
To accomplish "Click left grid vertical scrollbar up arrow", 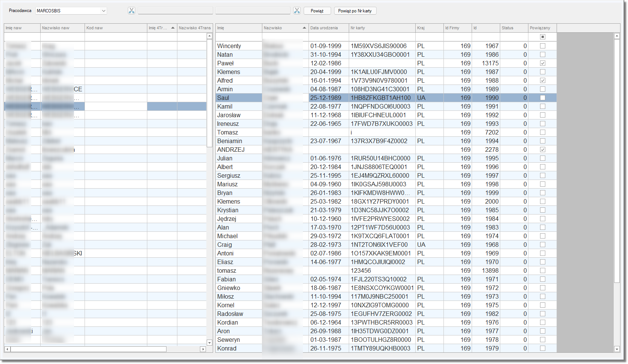I will [210, 36].
